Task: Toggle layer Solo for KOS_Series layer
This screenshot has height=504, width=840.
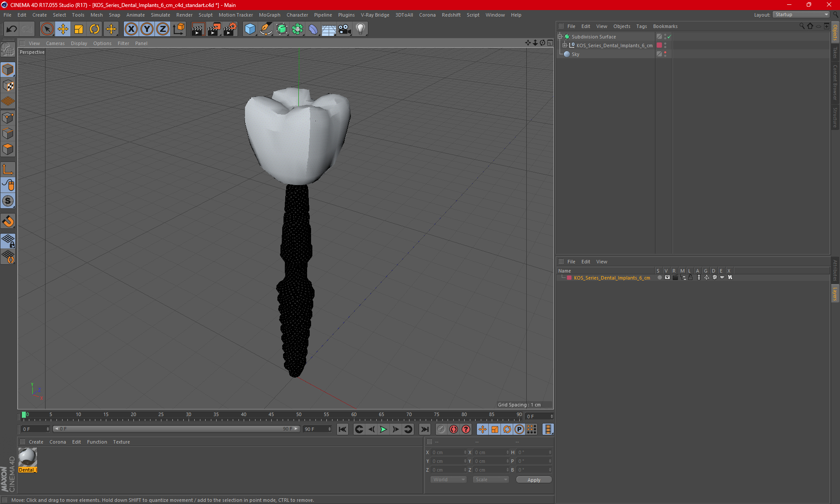Action: coord(659,277)
